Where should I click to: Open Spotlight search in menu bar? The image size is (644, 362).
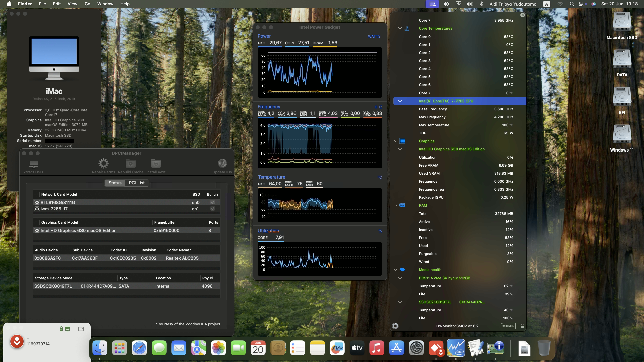click(x=572, y=4)
